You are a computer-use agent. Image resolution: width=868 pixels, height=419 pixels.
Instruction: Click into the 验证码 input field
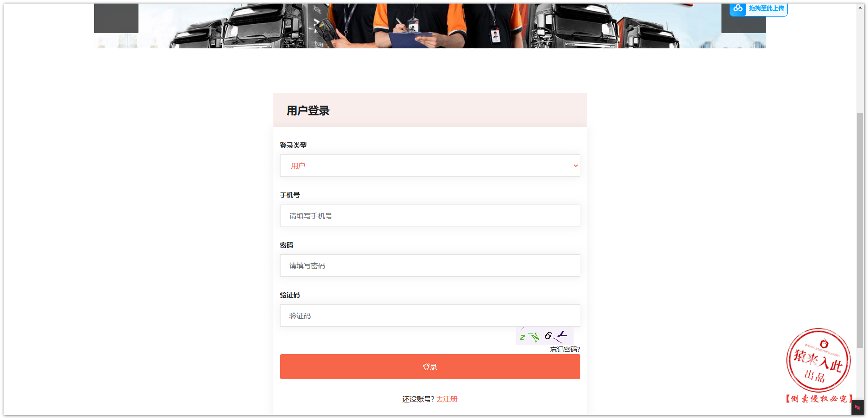[x=430, y=316]
